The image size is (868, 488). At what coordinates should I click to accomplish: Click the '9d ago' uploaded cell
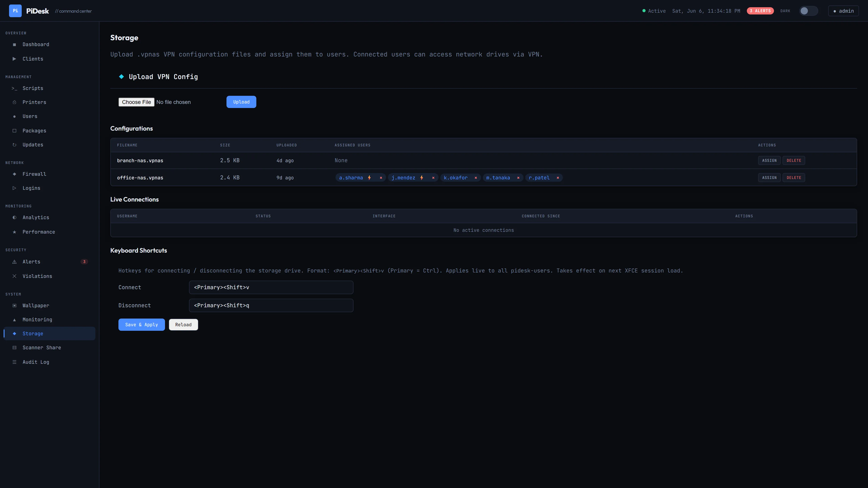[285, 178]
